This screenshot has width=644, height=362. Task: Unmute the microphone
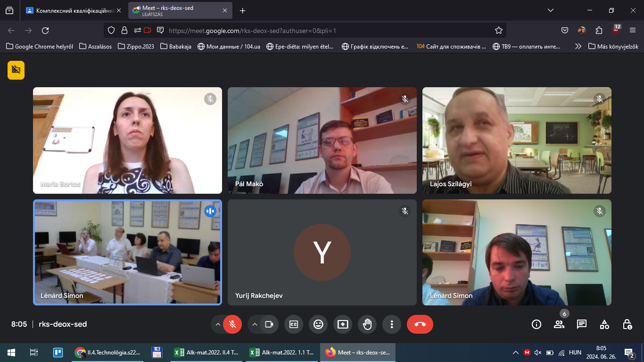pyautogui.click(x=232, y=324)
